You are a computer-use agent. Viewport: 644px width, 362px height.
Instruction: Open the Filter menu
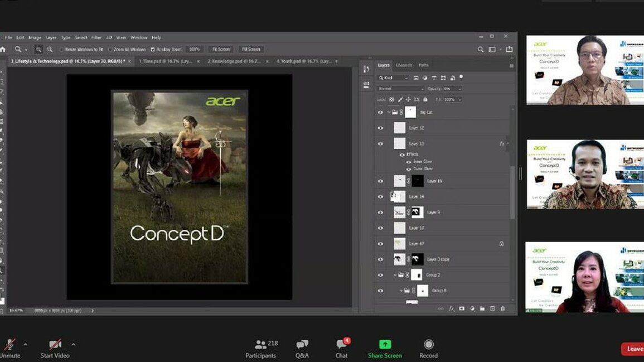(x=96, y=37)
